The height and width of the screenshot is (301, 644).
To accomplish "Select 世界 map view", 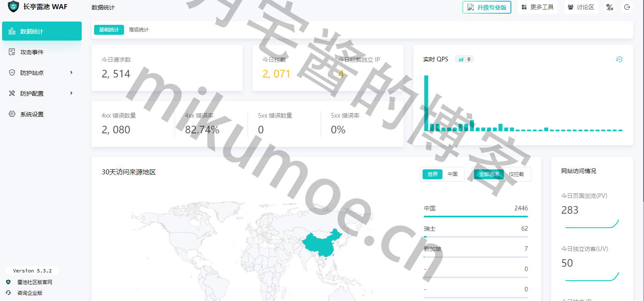I will 433,174.
